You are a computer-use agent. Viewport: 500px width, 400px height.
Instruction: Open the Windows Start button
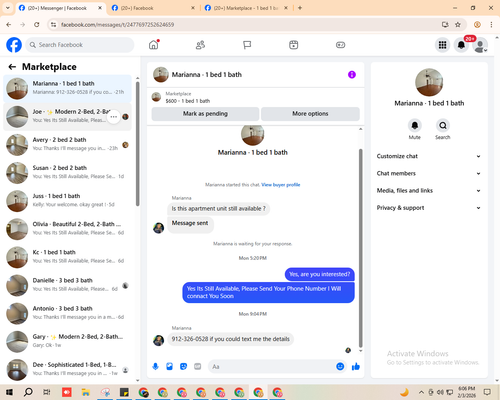(x=9, y=392)
